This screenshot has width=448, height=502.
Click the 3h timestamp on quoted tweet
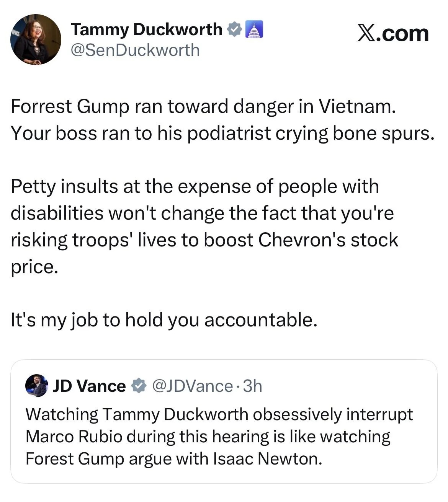[x=253, y=386]
